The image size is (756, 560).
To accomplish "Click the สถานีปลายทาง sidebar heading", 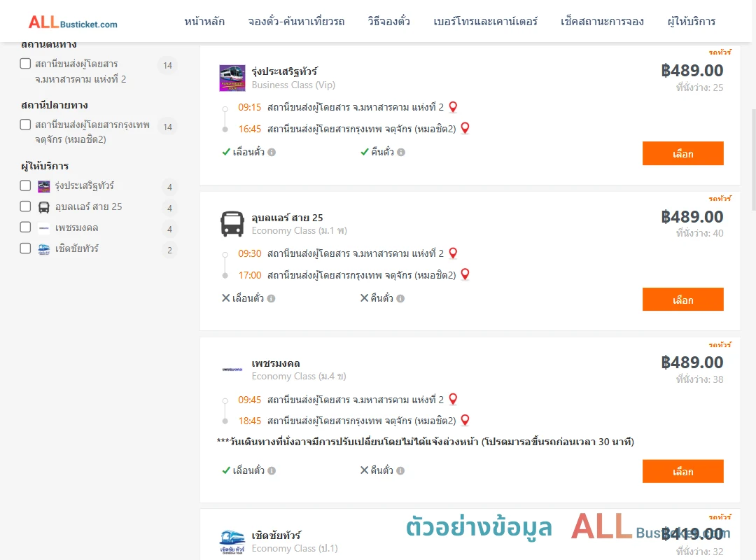I will (55, 105).
